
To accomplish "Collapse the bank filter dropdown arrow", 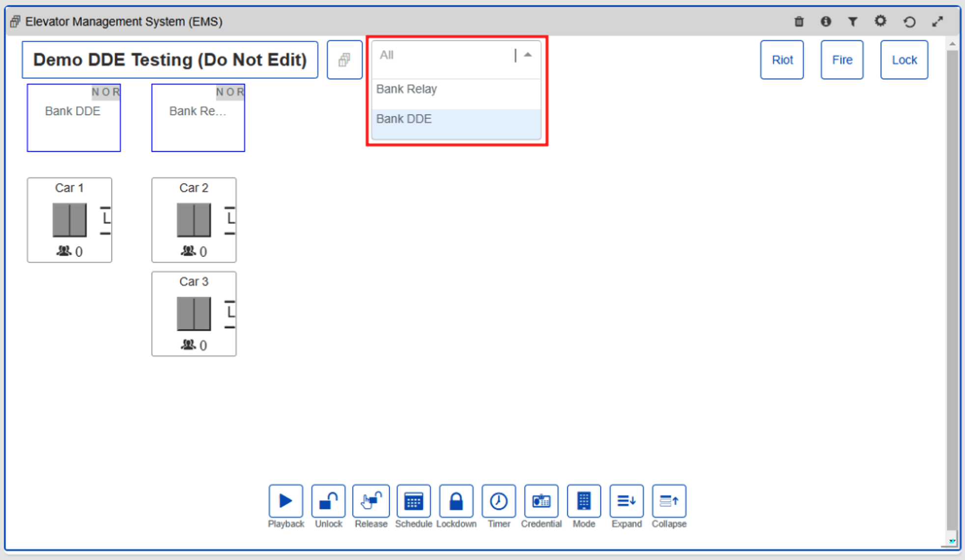I will click(527, 55).
